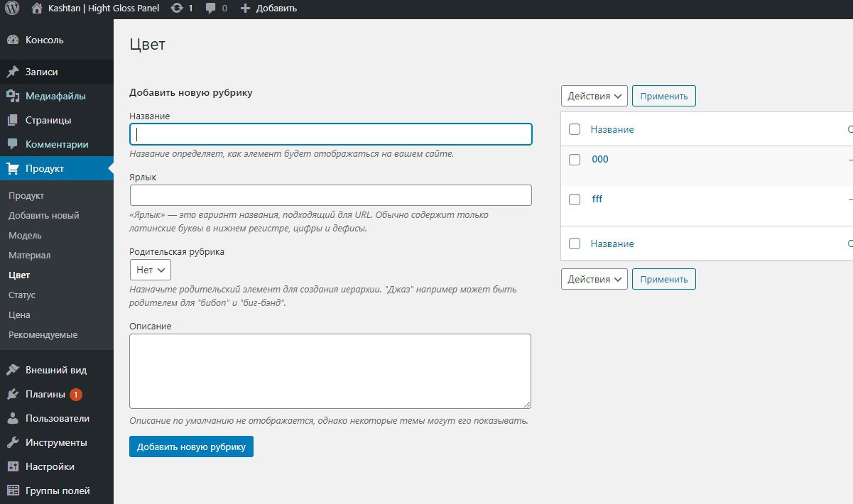
Task: Expand Родительская рубрика dropdown
Action: 151,270
